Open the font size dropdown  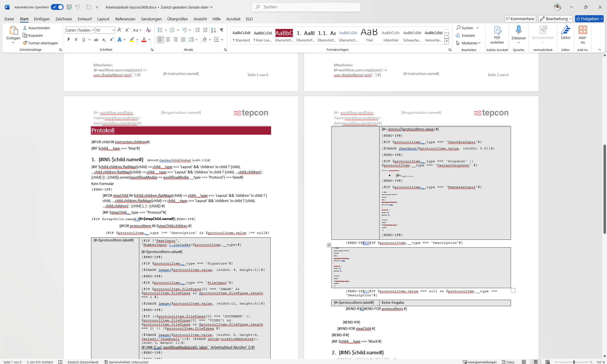coord(114,30)
